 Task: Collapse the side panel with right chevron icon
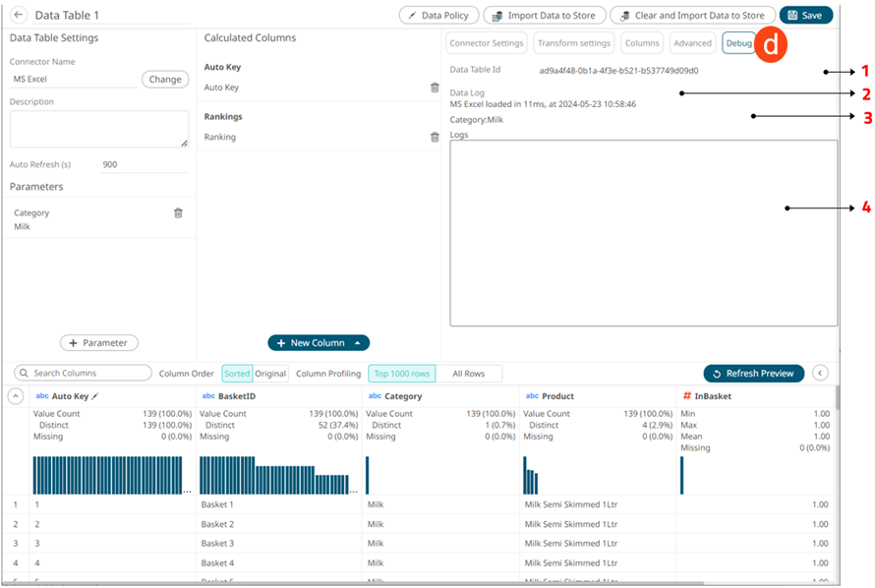point(822,374)
